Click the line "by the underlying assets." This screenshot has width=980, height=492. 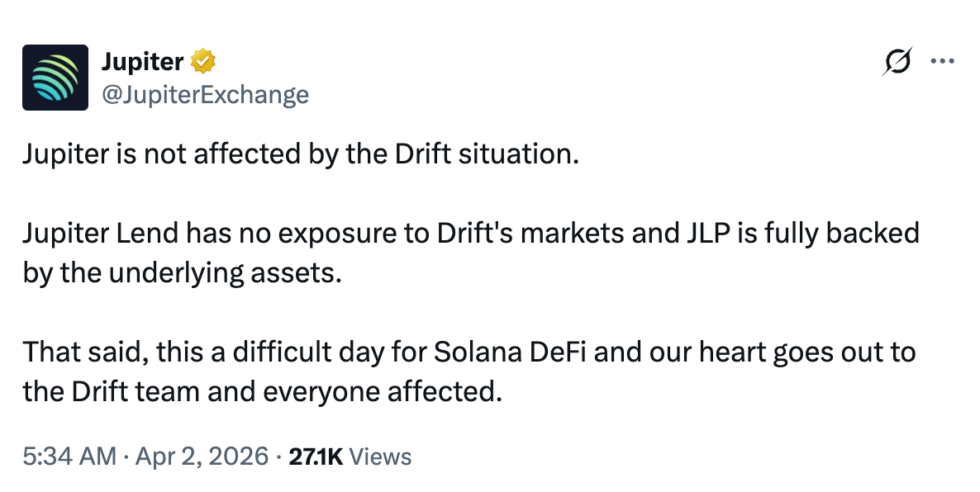(x=182, y=273)
